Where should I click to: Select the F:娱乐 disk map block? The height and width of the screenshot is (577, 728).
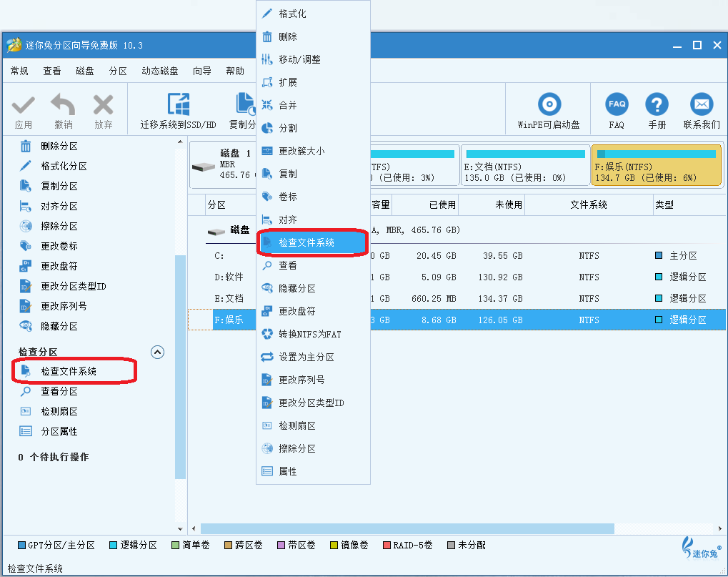click(x=656, y=165)
